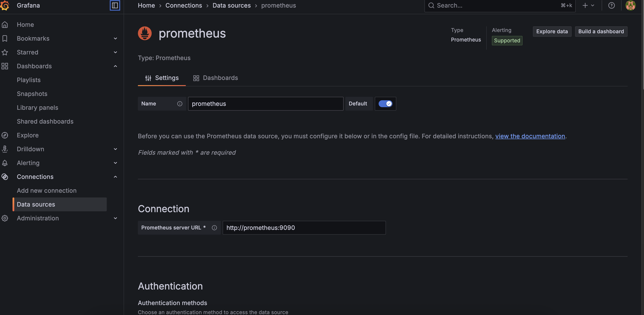Open the view the documentation link
Viewport: 644px width, 315px height.
coord(530,136)
